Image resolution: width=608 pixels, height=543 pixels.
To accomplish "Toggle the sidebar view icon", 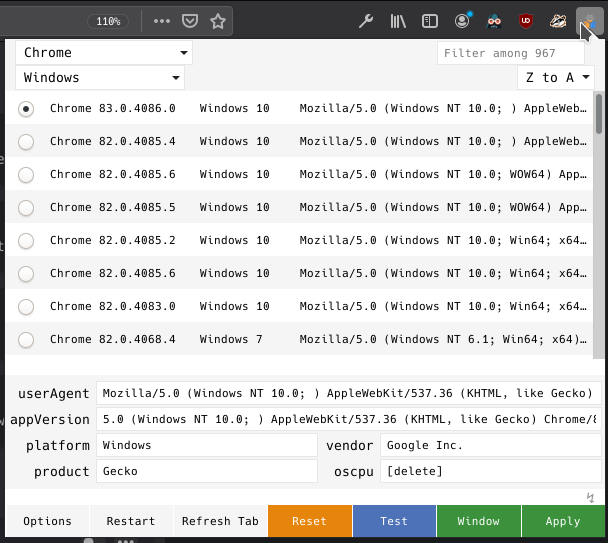I will click(x=430, y=21).
